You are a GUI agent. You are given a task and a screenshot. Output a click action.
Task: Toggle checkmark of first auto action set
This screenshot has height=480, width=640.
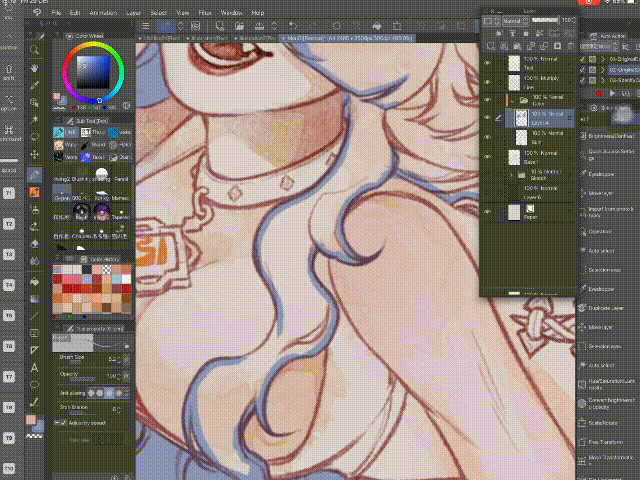(x=583, y=59)
